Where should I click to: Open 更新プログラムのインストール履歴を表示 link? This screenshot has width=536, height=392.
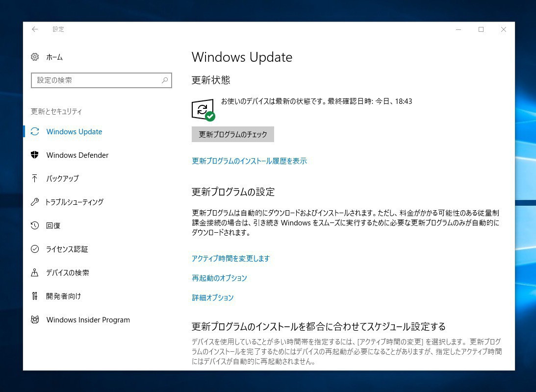(x=249, y=161)
